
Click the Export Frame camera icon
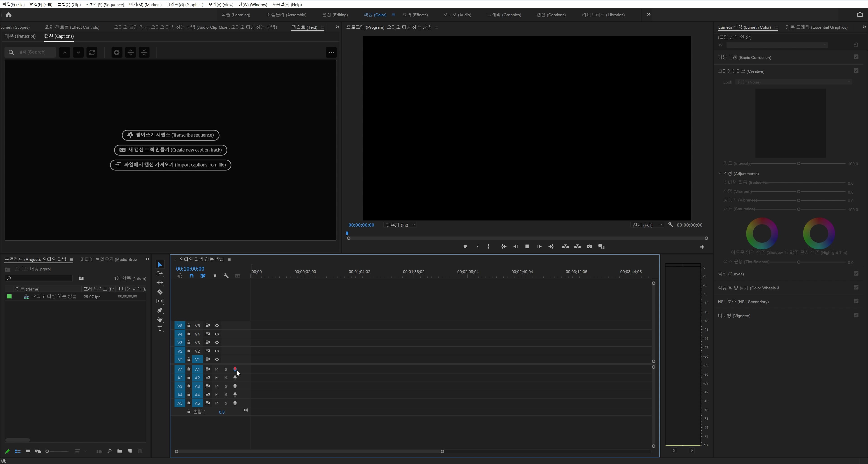[x=589, y=246]
